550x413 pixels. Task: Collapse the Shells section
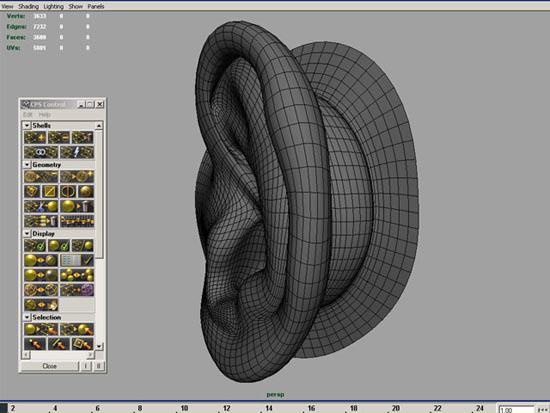(27, 125)
